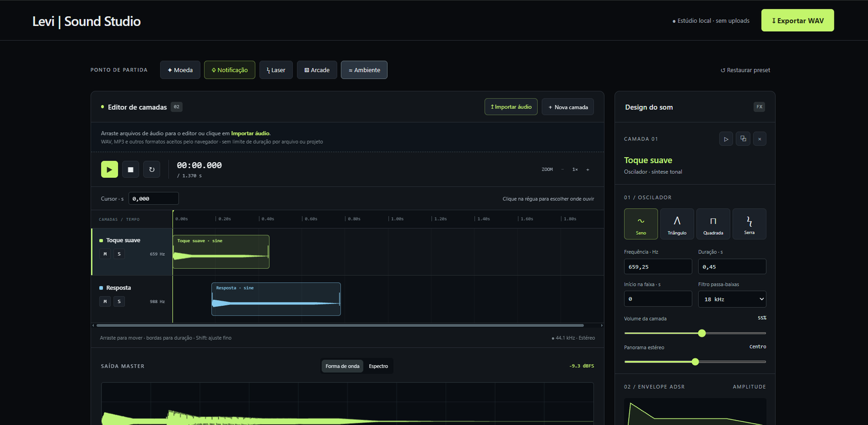Select the Toque suave sine clip
868x425 pixels.
221,252
